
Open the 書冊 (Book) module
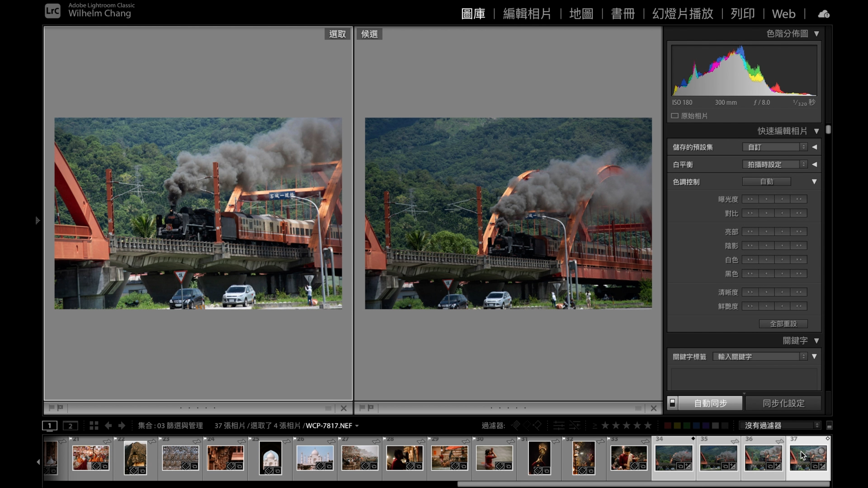click(623, 14)
